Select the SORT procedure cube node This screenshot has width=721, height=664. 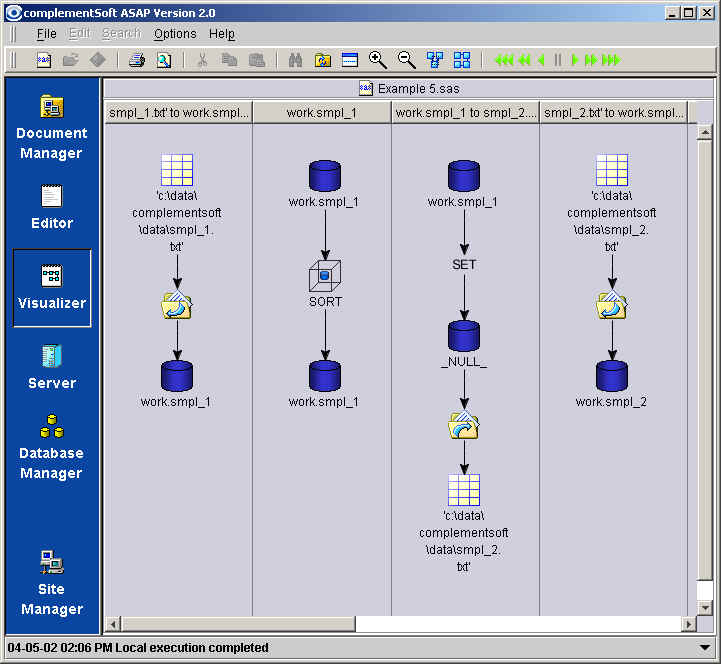(325, 276)
